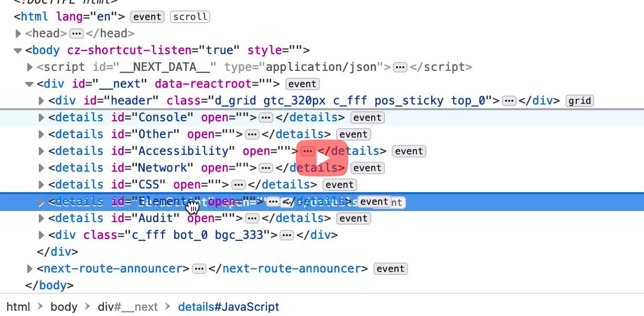Image resolution: width=644 pixels, height=316 pixels.
Task: Click ellipsis in div#header row
Action: pos(509,101)
